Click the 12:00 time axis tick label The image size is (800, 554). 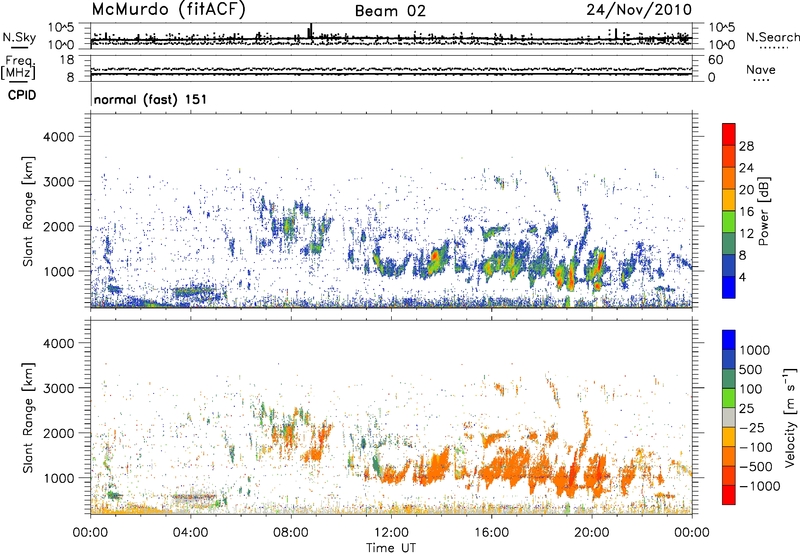click(x=391, y=533)
